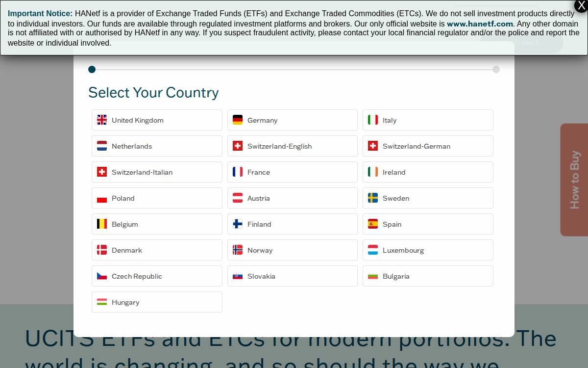This screenshot has width=588, height=368.
Task: Choose the Switzerland-English label
Action: (x=279, y=146)
